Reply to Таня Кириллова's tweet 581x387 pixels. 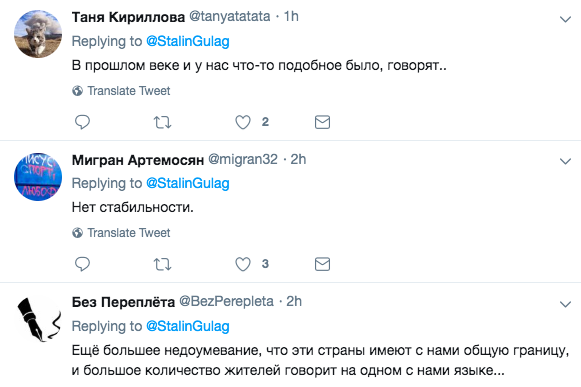click(x=82, y=122)
